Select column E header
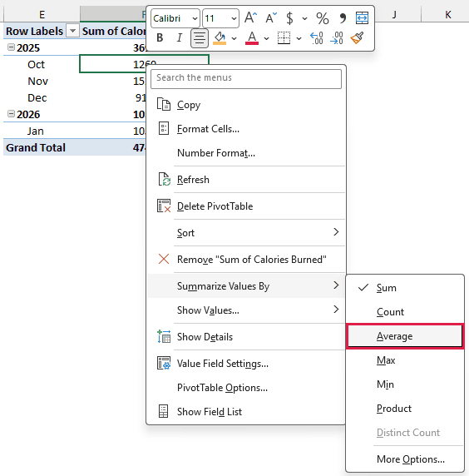The height and width of the screenshot is (476, 469). pos(42,14)
